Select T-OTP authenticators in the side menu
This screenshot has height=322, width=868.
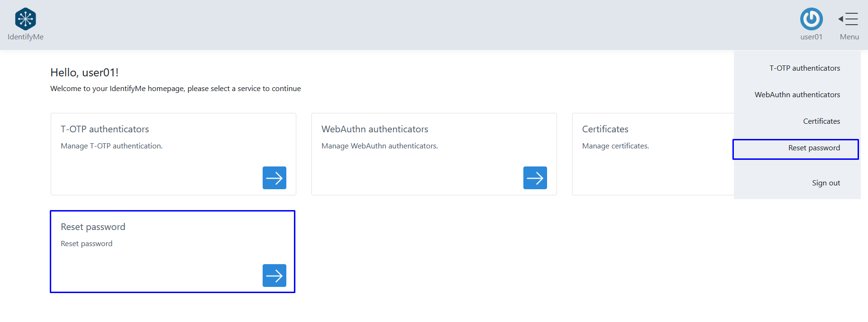[804, 68]
